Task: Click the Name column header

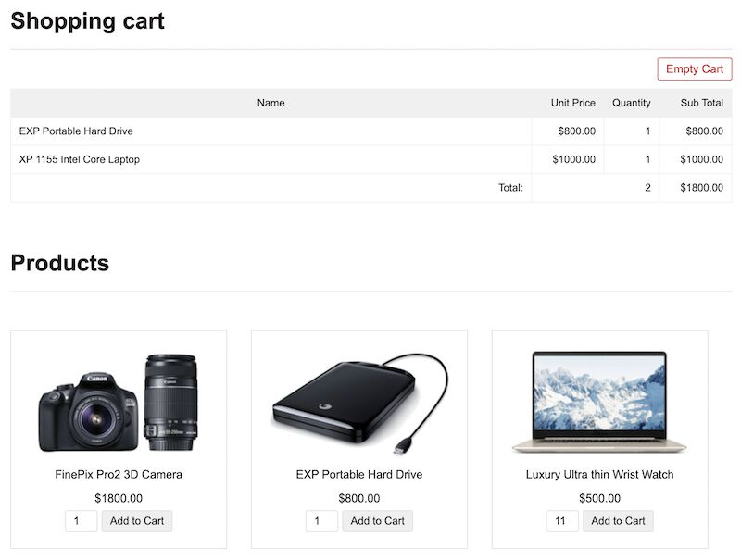Action: pos(271,103)
